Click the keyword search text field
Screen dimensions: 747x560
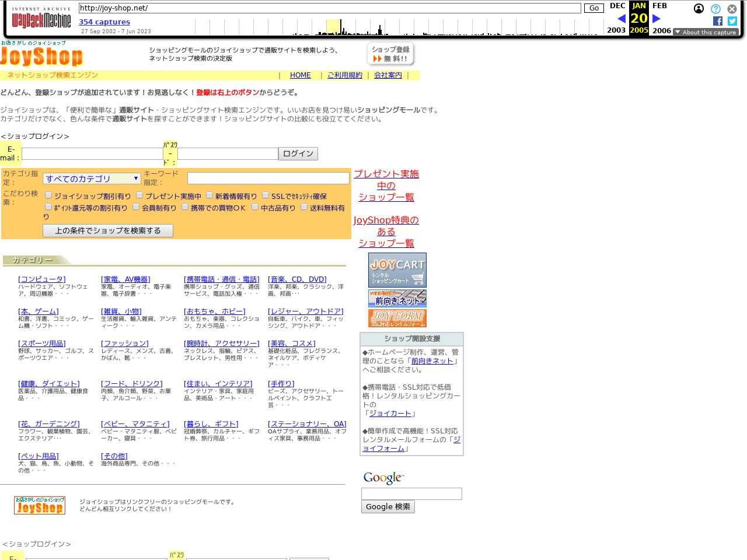pyautogui.click(x=268, y=178)
